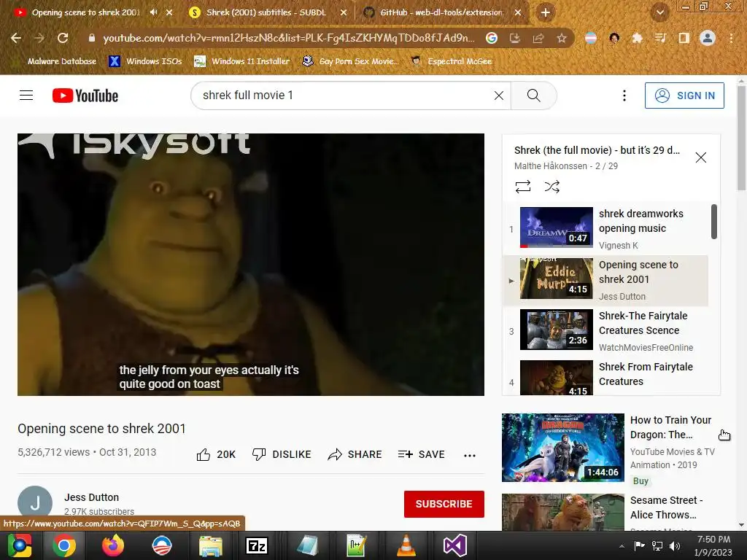747x560 pixels.
Task: Open 'Espectral McGee' bookmark
Action: [452, 61]
